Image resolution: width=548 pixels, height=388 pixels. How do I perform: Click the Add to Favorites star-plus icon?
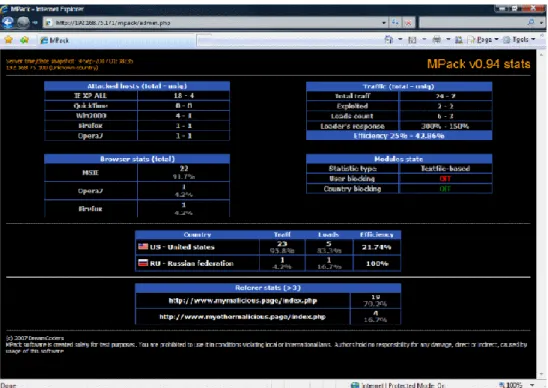click(24, 40)
